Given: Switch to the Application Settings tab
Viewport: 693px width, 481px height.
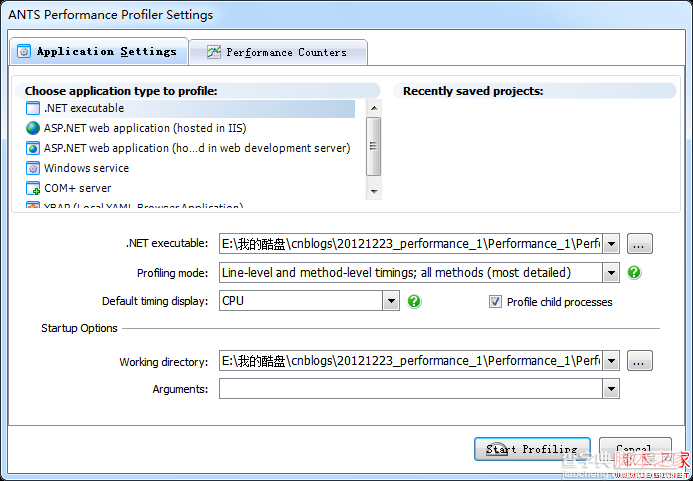Looking at the screenshot, I should [x=99, y=52].
